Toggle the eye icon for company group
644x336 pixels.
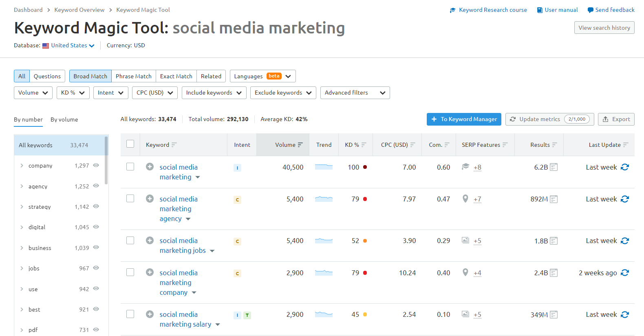pos(96,165)
